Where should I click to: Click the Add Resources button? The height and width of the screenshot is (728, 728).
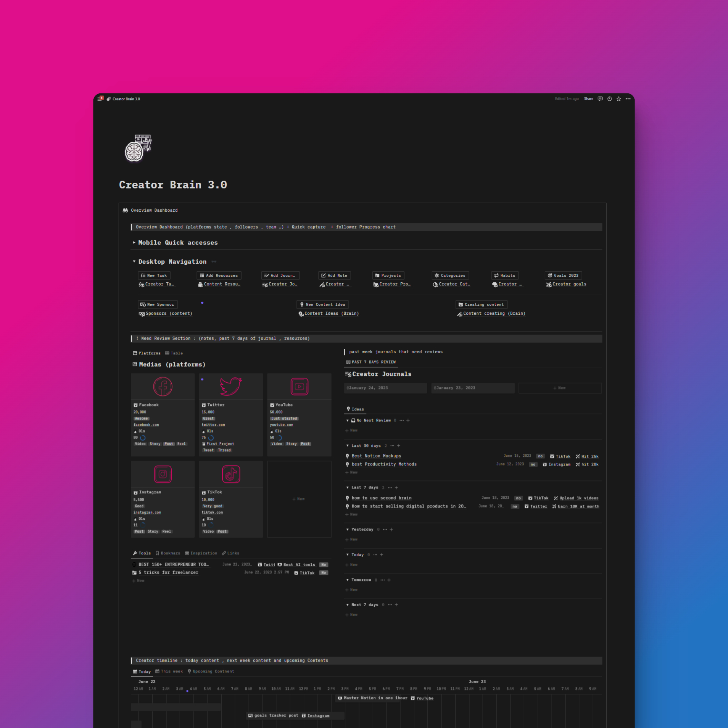(x=219, y=275)
